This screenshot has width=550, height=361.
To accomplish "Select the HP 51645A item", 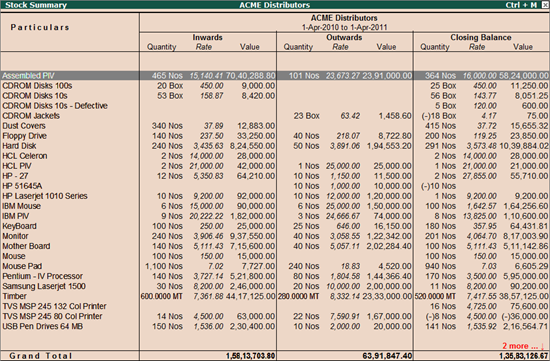I will pos(22,186).
